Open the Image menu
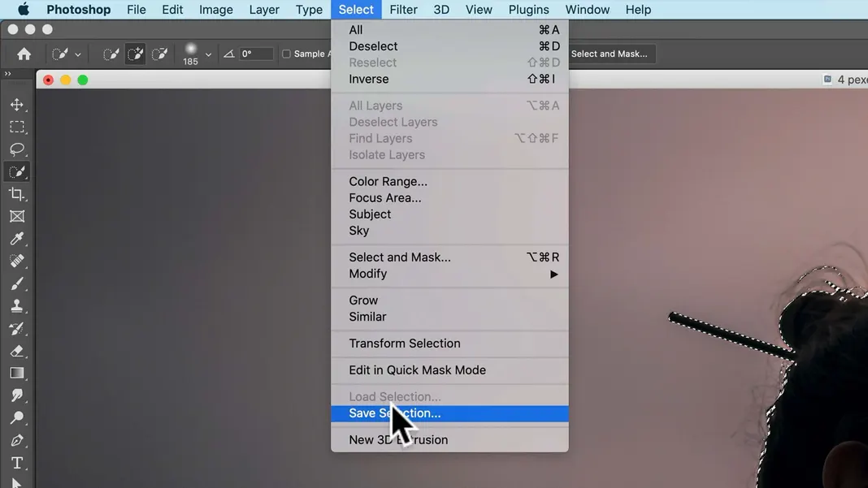The image size is (868, 488). (216, 10)
